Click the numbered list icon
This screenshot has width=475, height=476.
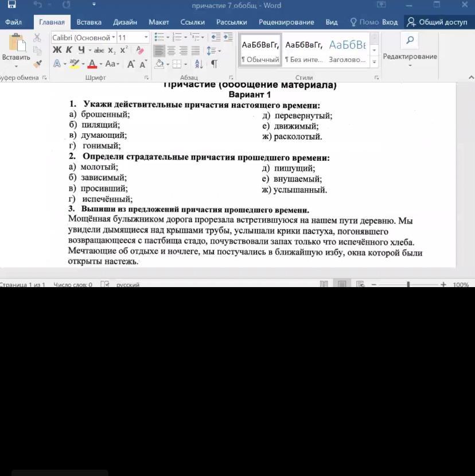coord(177,37)
